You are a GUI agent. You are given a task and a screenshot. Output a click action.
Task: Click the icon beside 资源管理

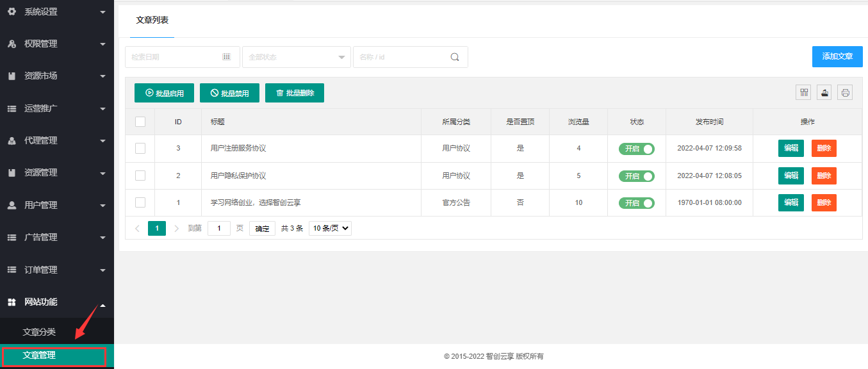(x=12, y=172)
